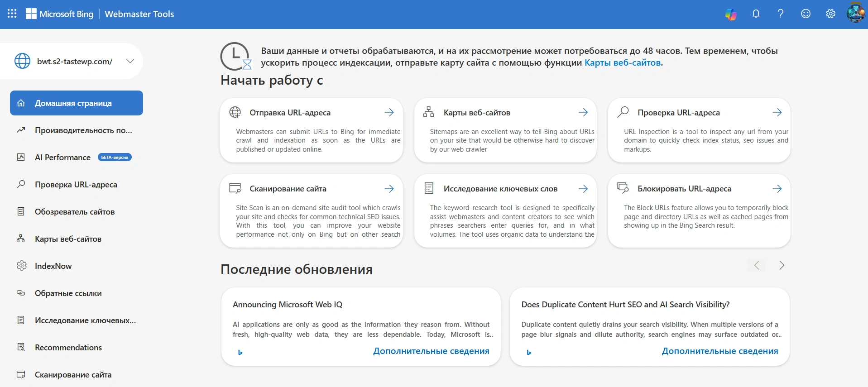Follow the Карты веб-сайтов link in notice

(623, 63)
